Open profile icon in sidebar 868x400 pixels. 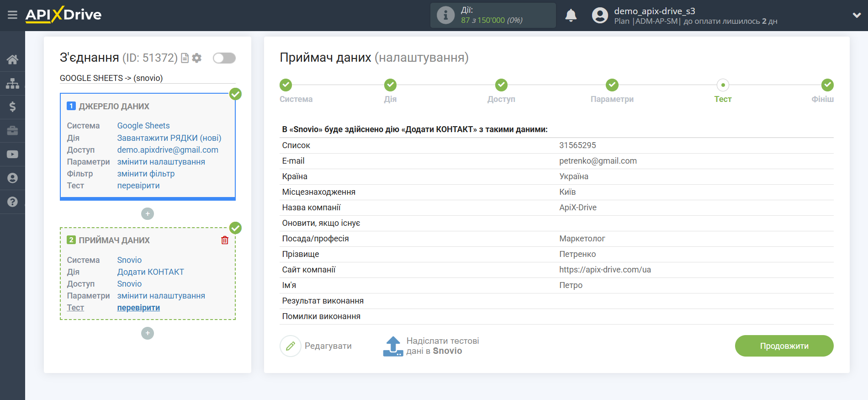pyautogui.click(x=12, y=178)
